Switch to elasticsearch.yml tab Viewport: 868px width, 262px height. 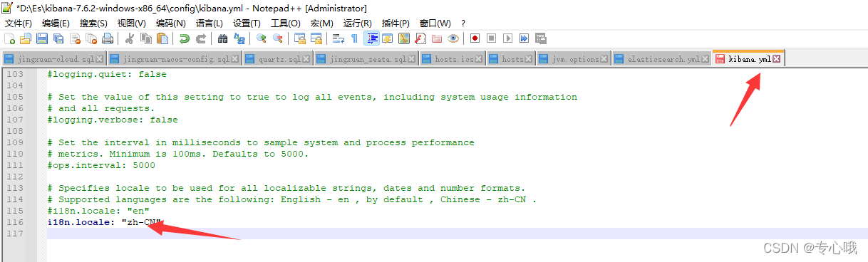pyautogui.click(x=662, y=59)
